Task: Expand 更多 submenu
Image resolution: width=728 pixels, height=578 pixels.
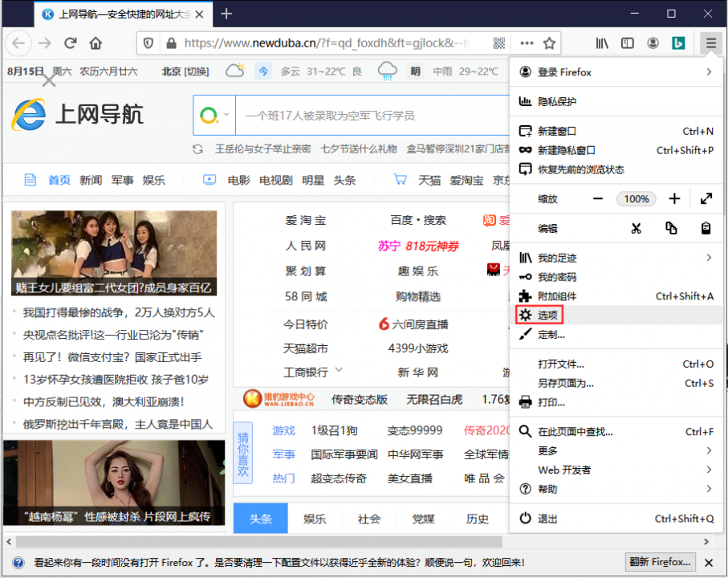Action: (x=616, y=451)
